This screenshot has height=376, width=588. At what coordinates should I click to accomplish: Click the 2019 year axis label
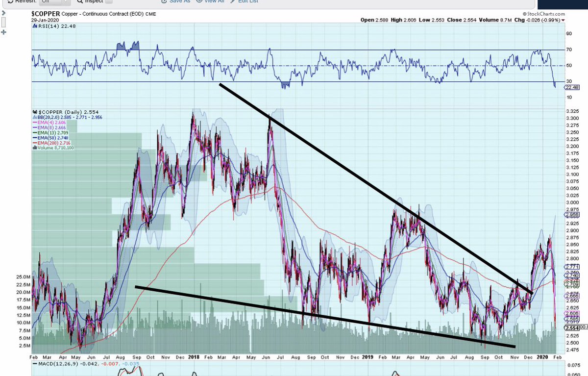[x=368, y=356]
